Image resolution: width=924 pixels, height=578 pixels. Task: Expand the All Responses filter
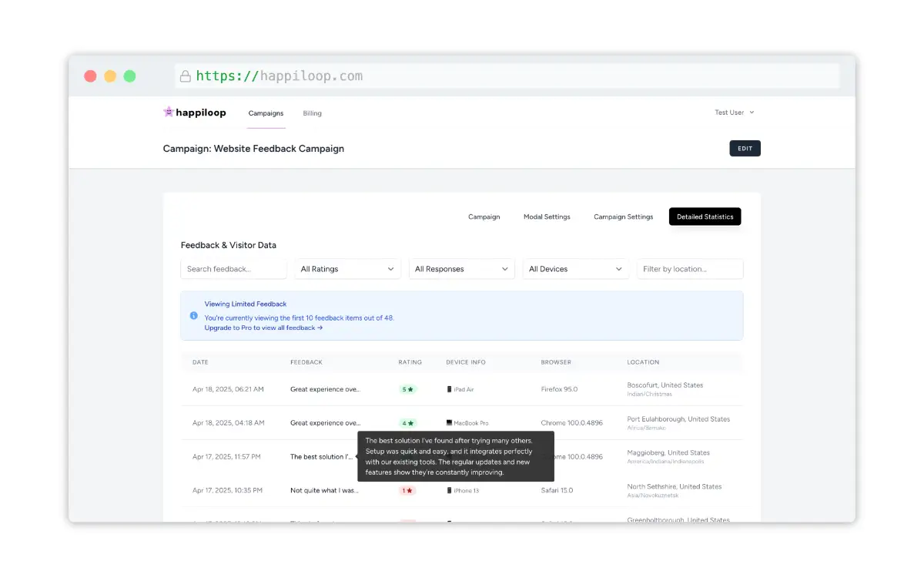461,269
